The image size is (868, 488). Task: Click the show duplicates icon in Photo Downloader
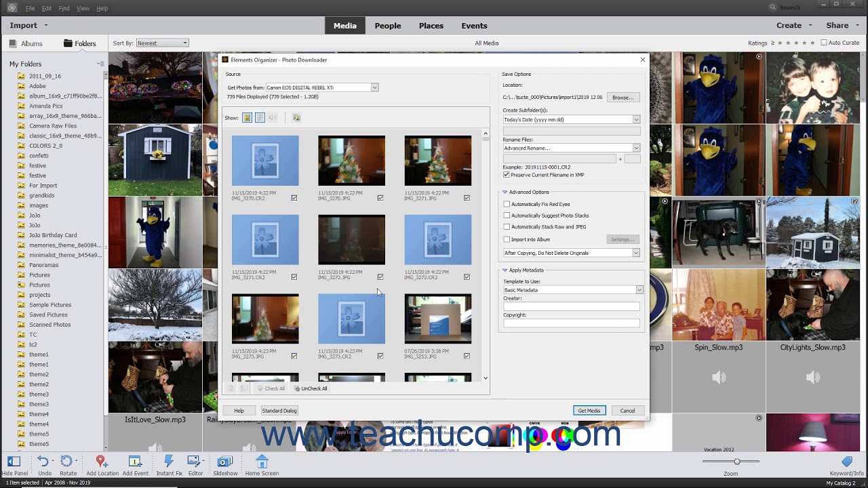[296, 118]
